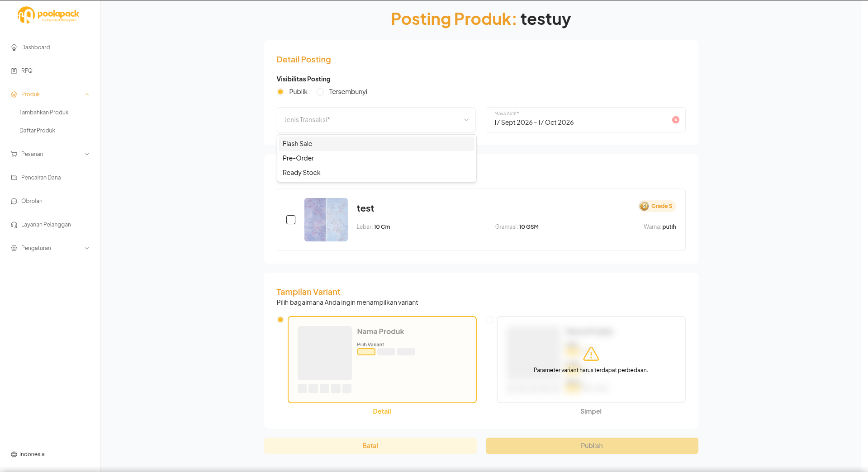This screenshot has height=472, width=868.
Task: Click the Layanan Pelanggan headset icon
Action: pos(14,225)
